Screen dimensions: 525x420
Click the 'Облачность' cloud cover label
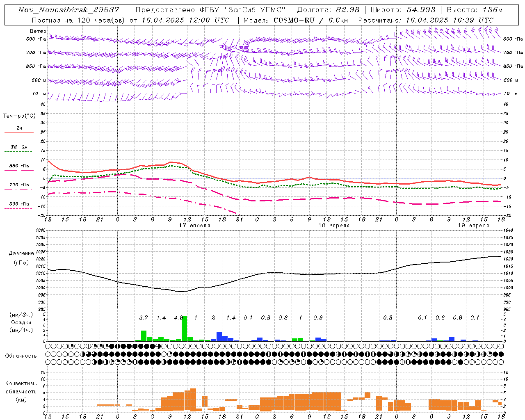click(21, 356)
